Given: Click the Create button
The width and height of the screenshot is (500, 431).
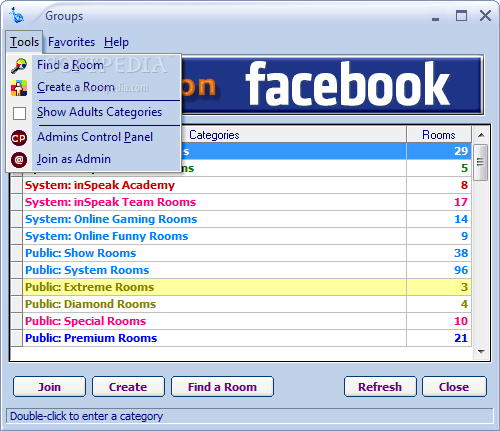Looking at the screenshot, I should pos(128,387).
